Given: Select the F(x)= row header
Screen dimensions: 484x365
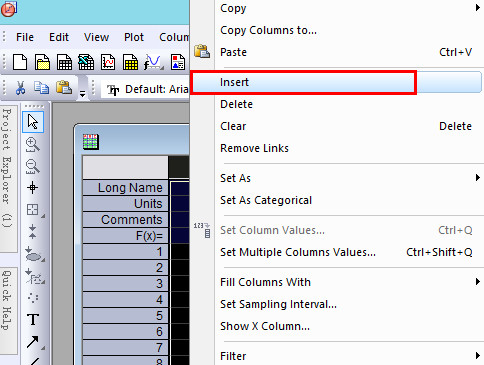Looking at the screenshot, I should coord(125,235).
